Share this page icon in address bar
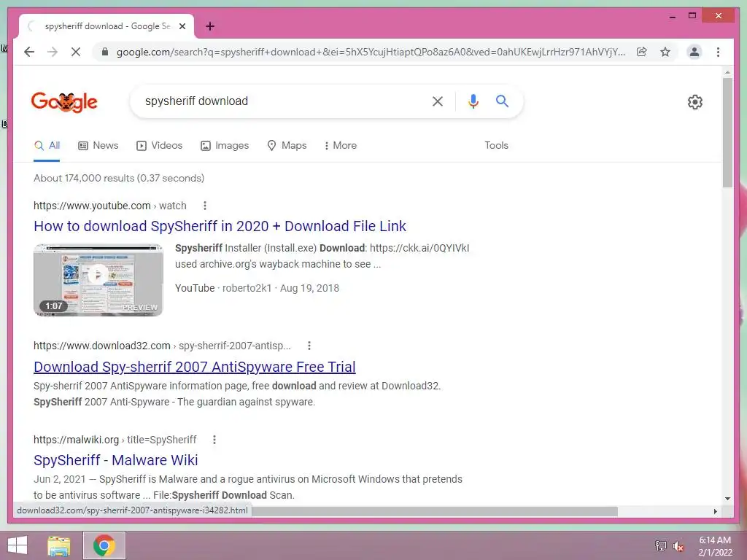The image size is (747, 560). [x=642, y=52]
